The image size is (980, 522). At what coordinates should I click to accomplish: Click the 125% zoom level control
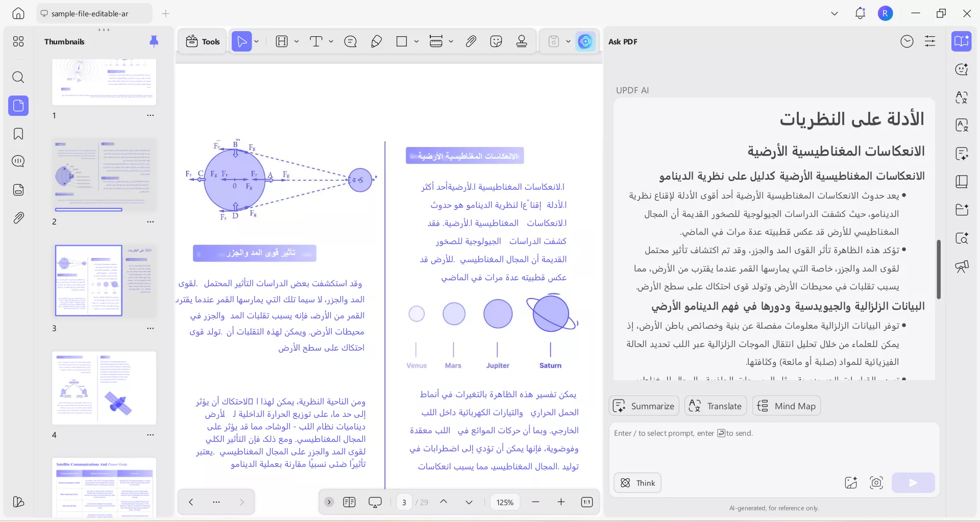click(504, 502)
